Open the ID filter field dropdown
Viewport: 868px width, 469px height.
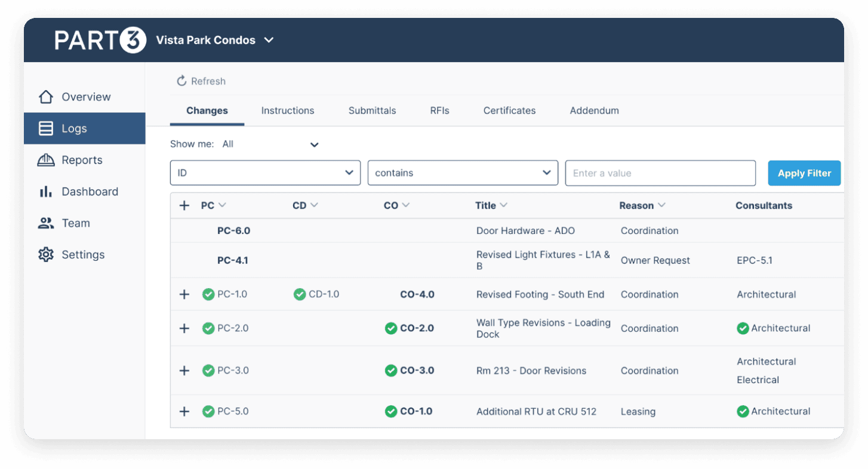point(265,173)
